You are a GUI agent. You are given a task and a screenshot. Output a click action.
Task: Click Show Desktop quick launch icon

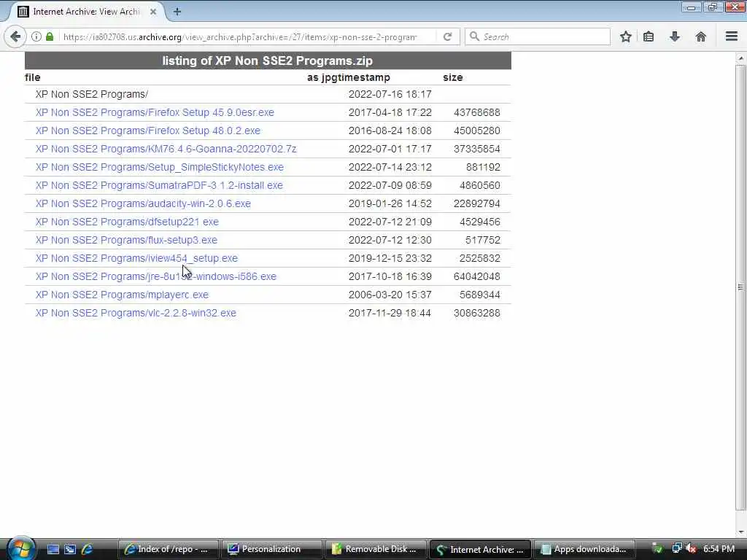click(53, 549)
